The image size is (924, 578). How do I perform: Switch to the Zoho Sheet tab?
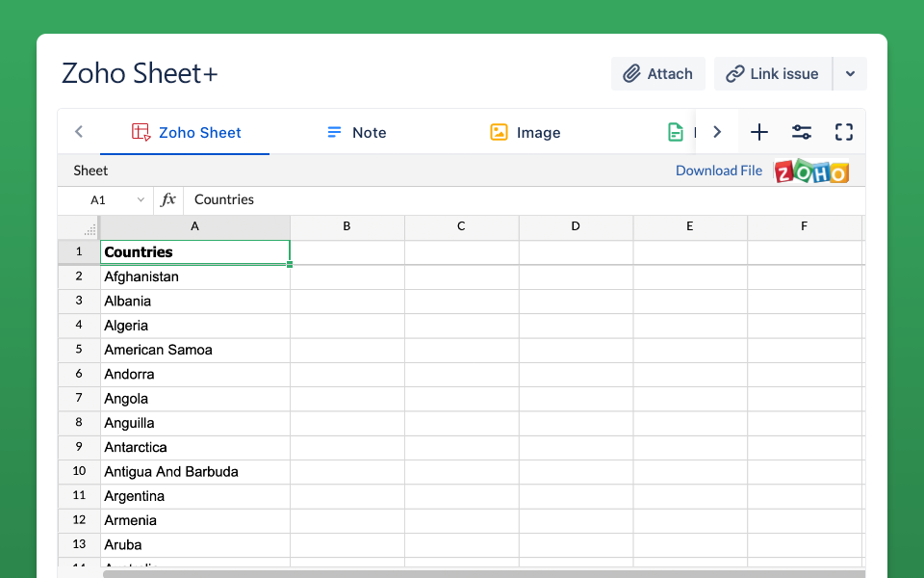point(186,133)
